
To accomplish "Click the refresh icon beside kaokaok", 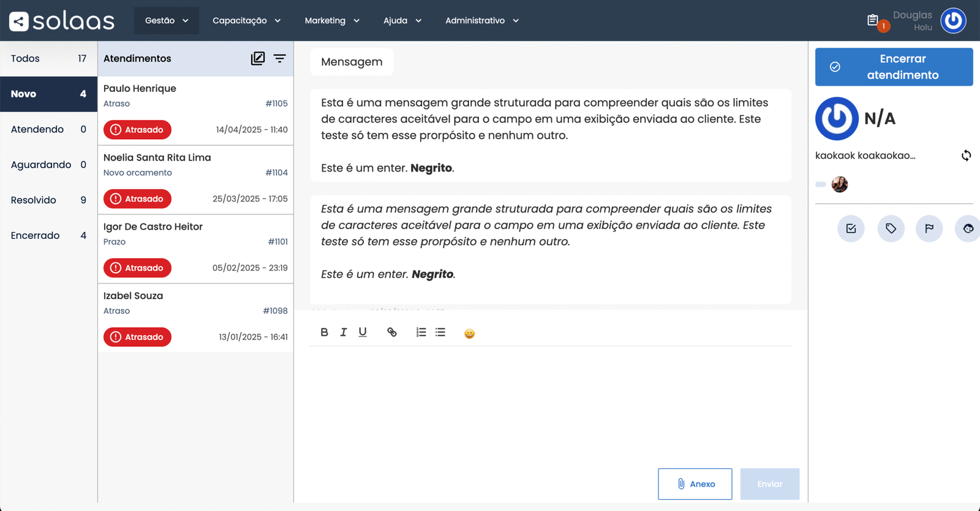I will pos(966,156).
